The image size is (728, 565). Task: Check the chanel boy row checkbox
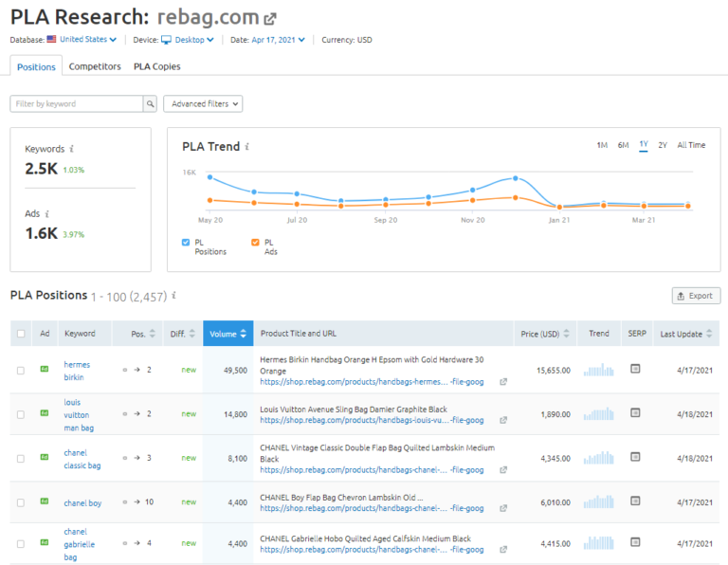pyautogui.click(x=21, y=502)
